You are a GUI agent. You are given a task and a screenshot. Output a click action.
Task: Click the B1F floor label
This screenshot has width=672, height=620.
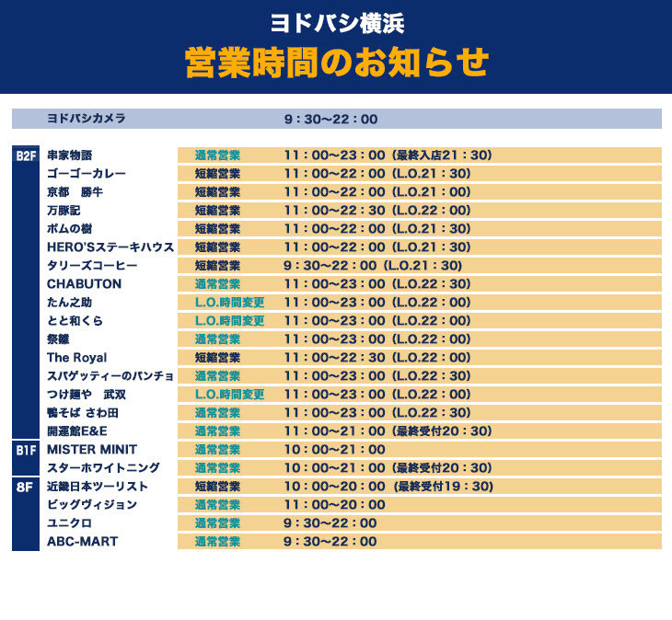click(26, 450)
